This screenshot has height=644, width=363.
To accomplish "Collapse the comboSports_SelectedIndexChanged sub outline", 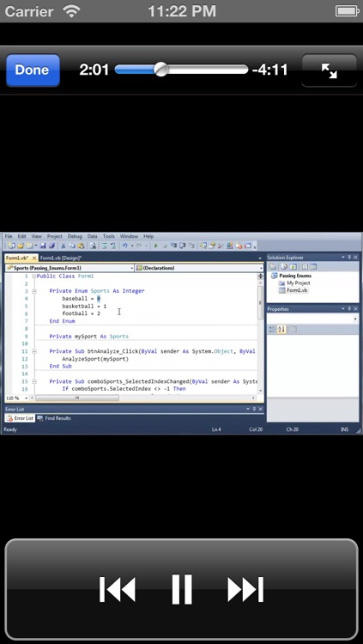I will [x=34, y=381].
